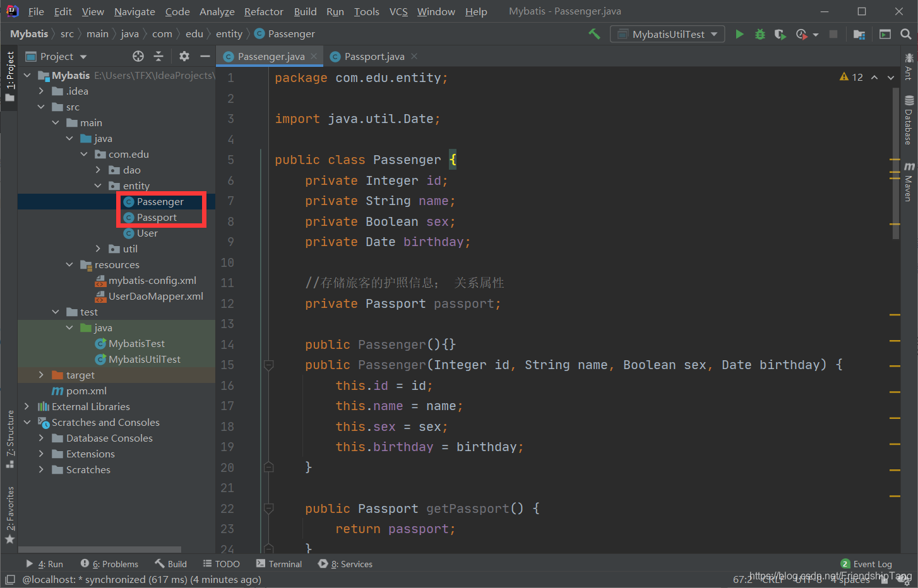Viewport: 918px width, 588px height.
Task: Open Project panel settings gear
Action: click(x=184, y=56)
